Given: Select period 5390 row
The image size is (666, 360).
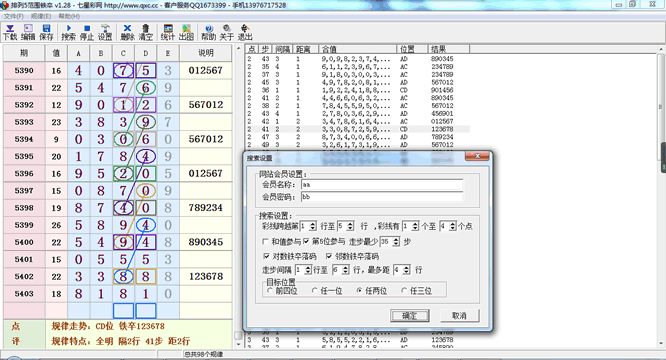Looking at the screenshot, I should (x=118, y=70).
